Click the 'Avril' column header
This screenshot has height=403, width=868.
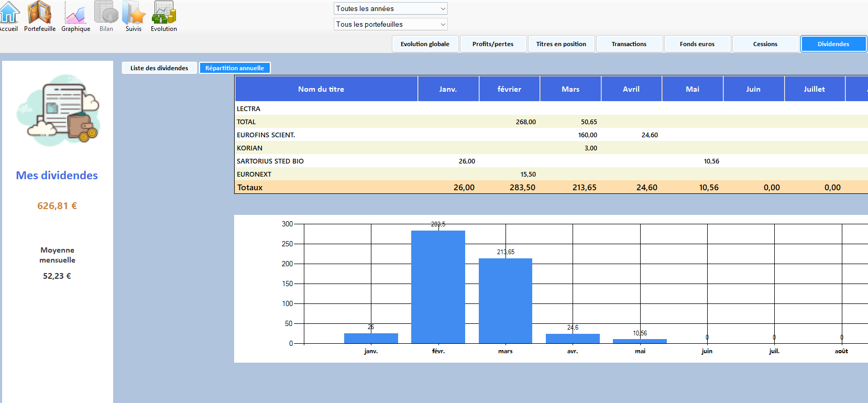pos(632,89)
